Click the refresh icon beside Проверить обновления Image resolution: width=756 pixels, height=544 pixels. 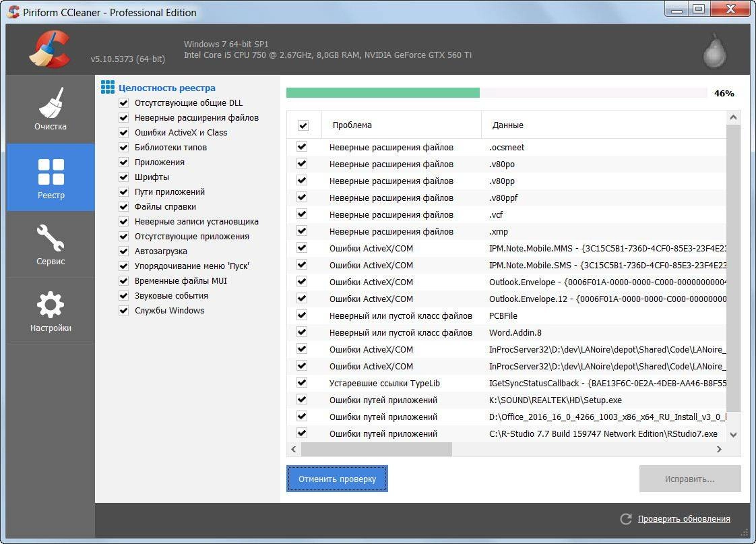point(626,519)
